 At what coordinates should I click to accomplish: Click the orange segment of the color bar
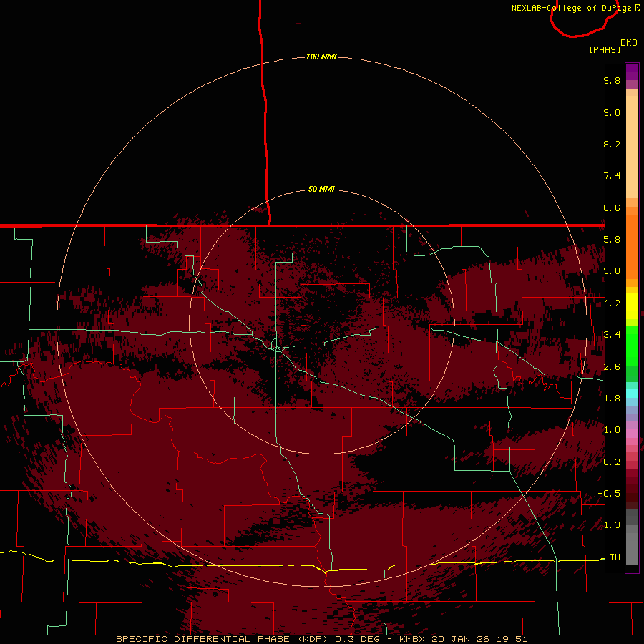(632, 246)
